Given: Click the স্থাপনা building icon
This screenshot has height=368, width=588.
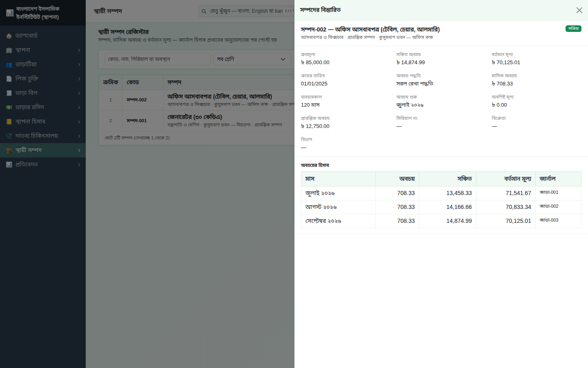Looking at the screenshot, I should 9,50.
